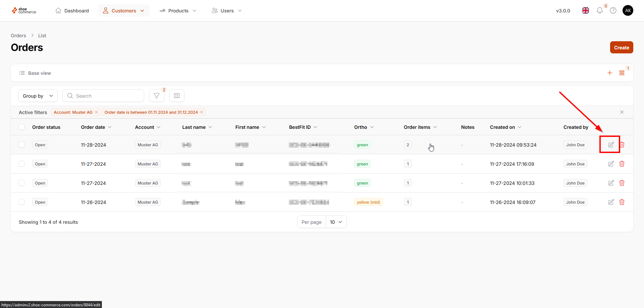Clear all active filters with the X
Image resolution: width=644 pixels, height=308 pixels.
tap(622, 112)
